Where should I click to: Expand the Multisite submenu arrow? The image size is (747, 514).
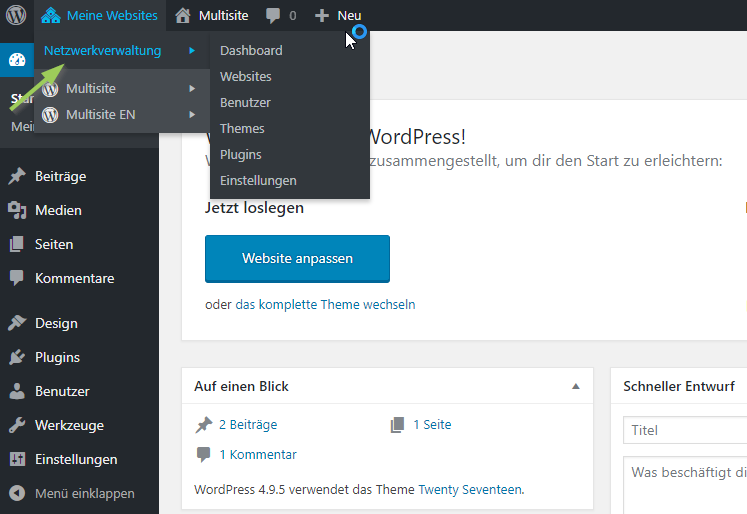pyautogui.click(x=192, y=88)
